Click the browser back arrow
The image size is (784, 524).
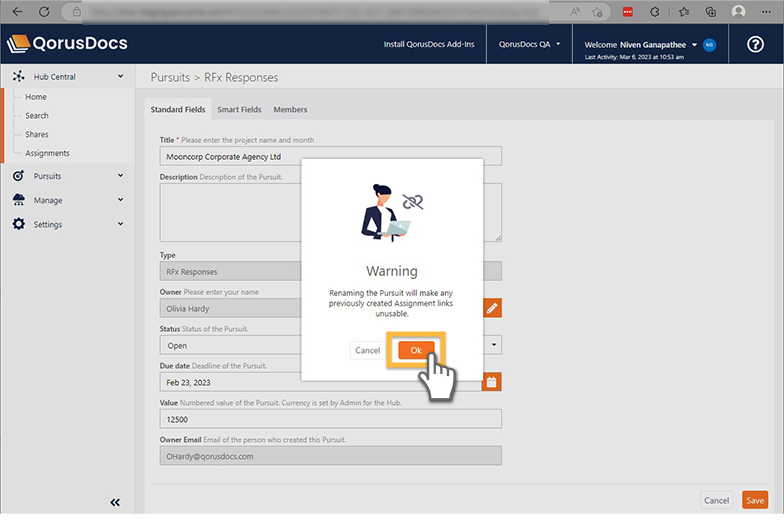(x=18, y=12)
